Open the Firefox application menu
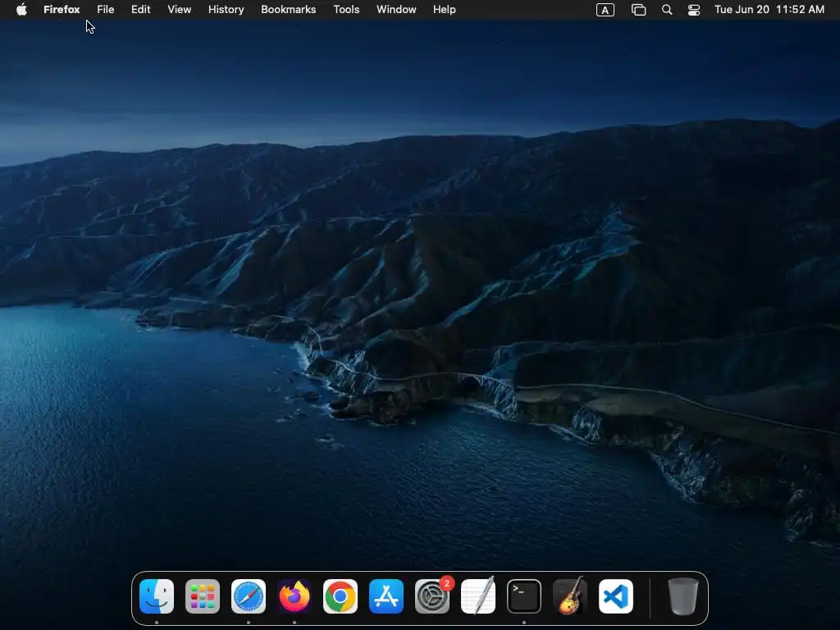Image resolution: width=840 pixels, height=630 pixels. pyautogui.click(x=62, y=10)
